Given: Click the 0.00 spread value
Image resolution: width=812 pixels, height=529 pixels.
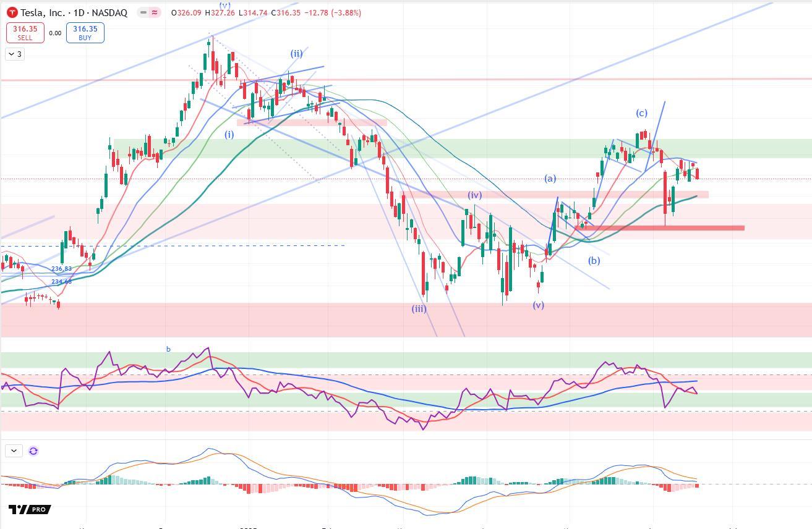Looking at the screenshot, I should point(55,33).
